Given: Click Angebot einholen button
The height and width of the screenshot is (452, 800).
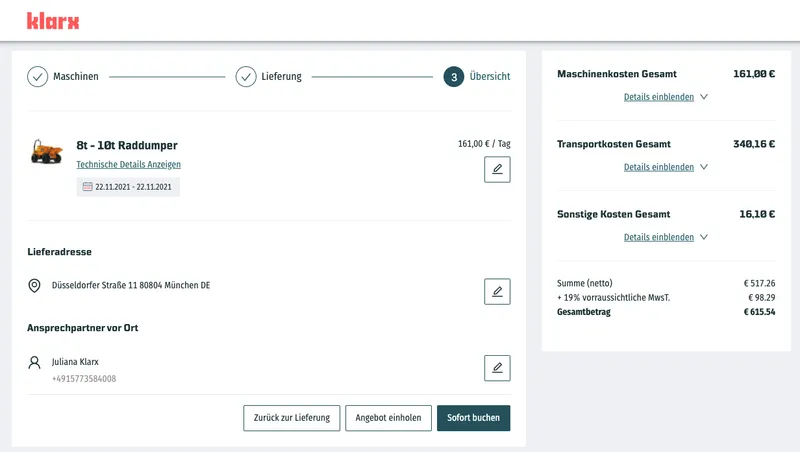Looking at the screenshot, I should [x=388, y=418].
